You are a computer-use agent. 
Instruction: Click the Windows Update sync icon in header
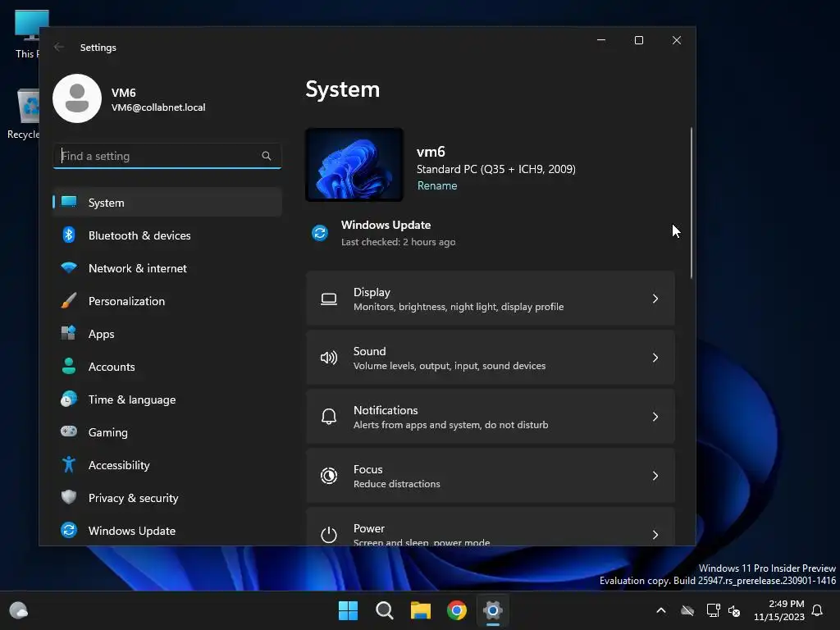[320, 233]
